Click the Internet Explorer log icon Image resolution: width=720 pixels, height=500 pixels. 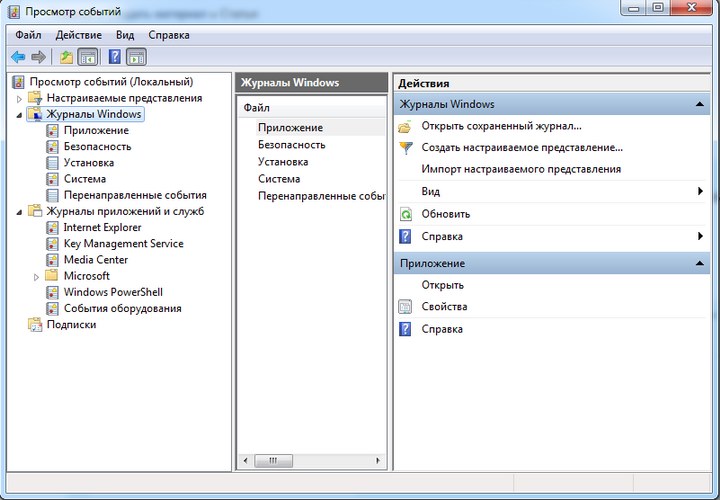pyautogui.click(x=52, y=228)
